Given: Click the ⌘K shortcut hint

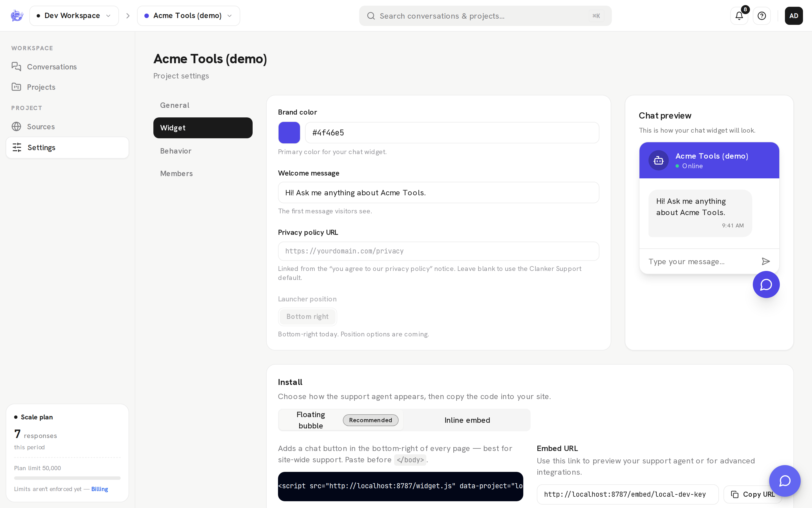Looking at the screenshot, I should pyautogui.click(x=596, y=16).
